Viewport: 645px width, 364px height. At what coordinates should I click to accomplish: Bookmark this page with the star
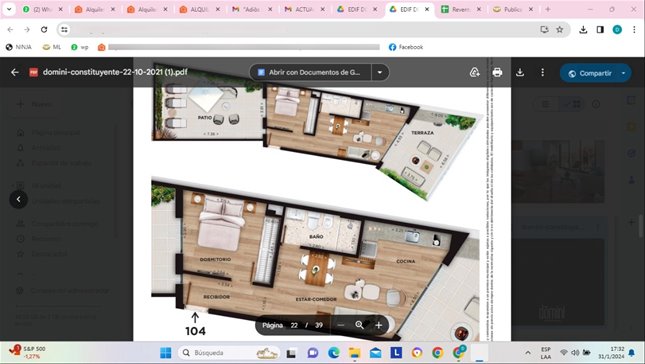[559, 30]
